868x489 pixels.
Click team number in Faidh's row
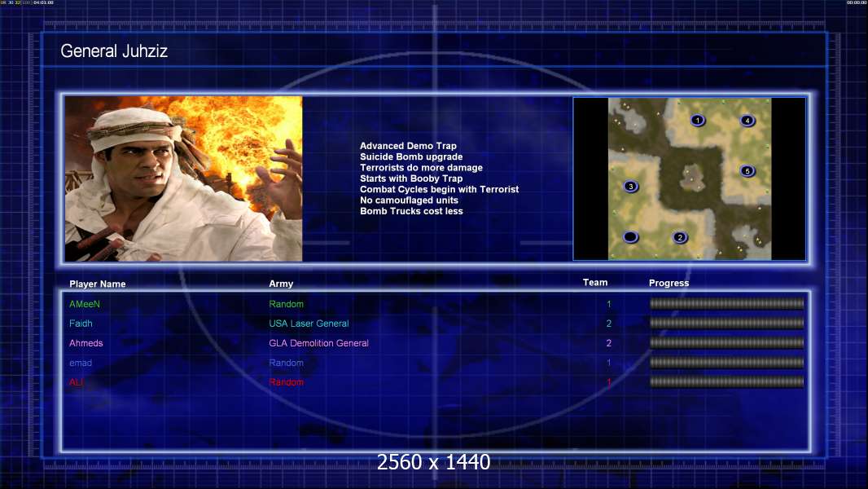coord(609,324)
